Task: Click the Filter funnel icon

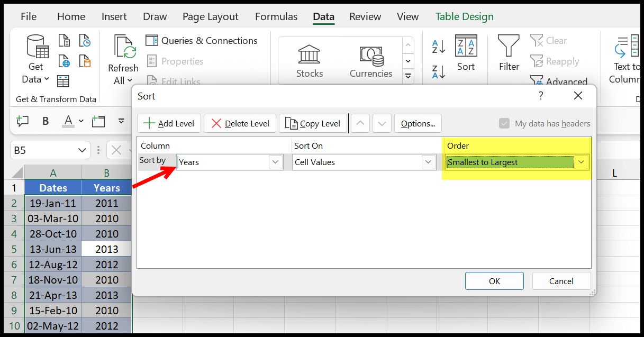Action: (x=509, y=47)
